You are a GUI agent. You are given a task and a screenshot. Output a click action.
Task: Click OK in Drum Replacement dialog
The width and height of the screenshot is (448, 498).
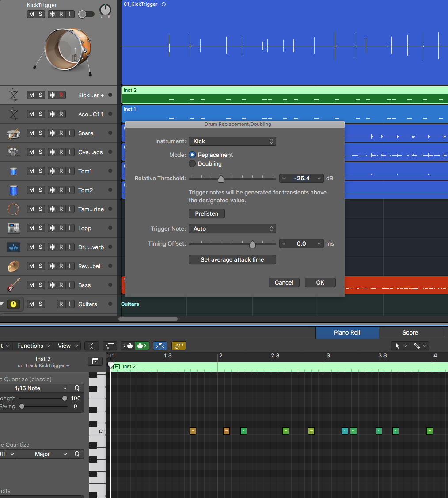click(320, 283)
